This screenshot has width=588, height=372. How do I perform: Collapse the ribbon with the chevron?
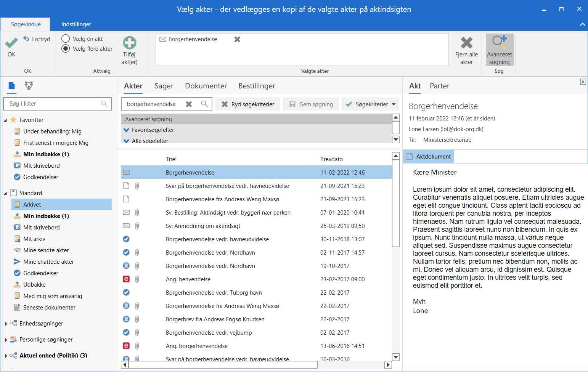tap(582, 24)
